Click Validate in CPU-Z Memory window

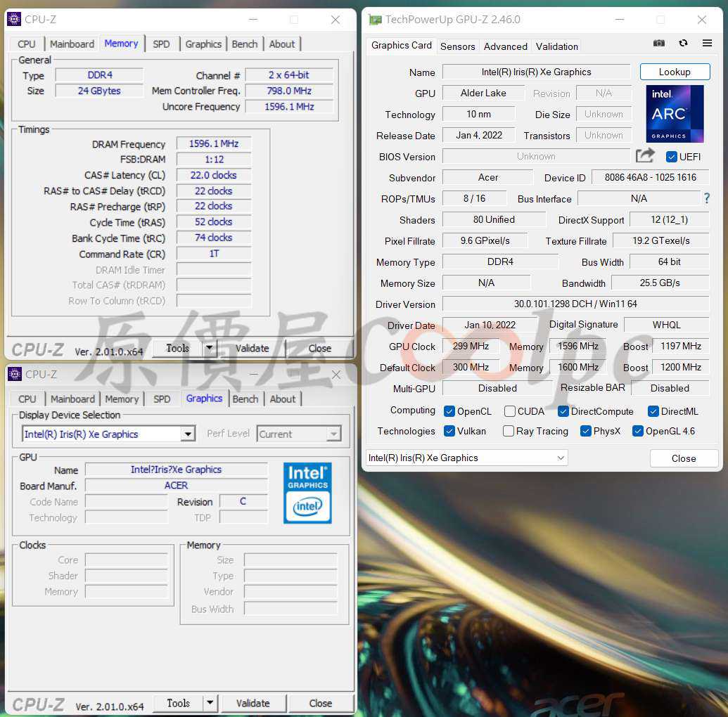point(252,348)
